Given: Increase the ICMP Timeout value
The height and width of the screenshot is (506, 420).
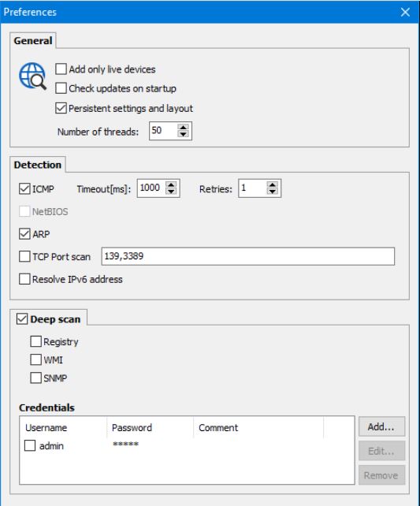Looking at the screenshot, I should coord(171,184).
